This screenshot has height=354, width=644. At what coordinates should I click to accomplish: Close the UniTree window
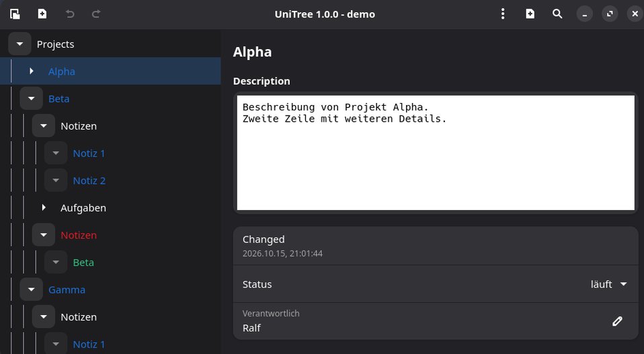635,14
